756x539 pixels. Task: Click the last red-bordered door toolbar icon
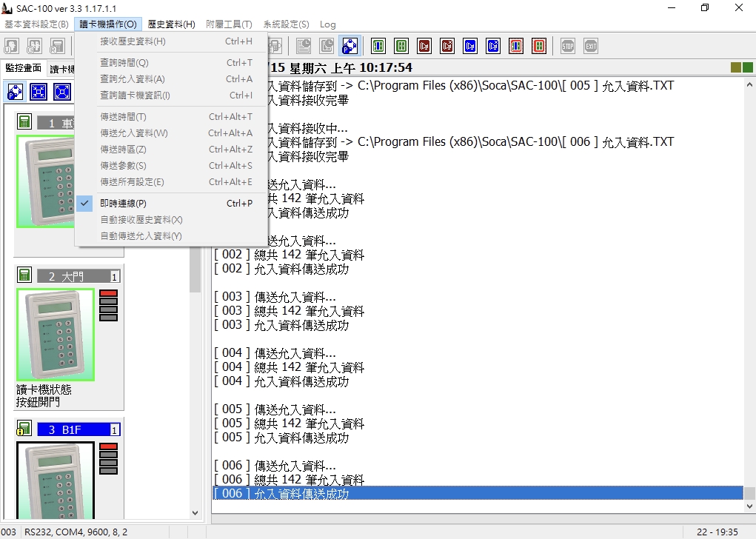tap(539, 47)
